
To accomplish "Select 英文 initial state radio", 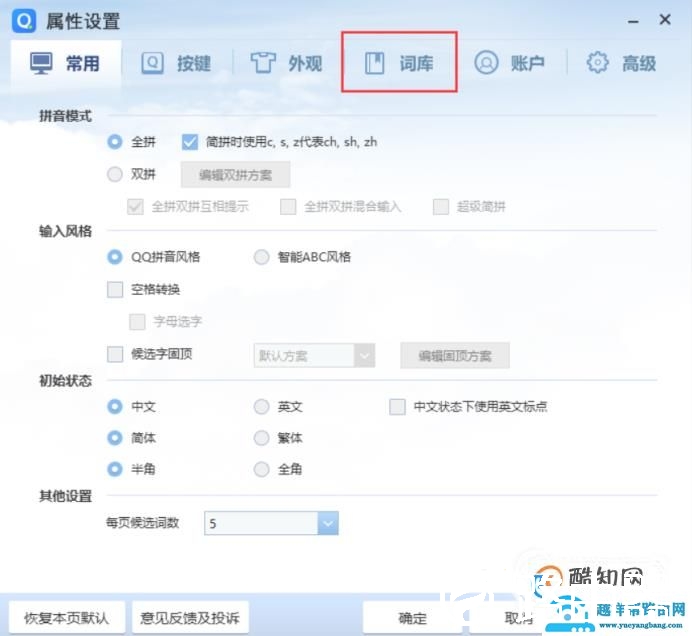I will (x=261, y=406).
